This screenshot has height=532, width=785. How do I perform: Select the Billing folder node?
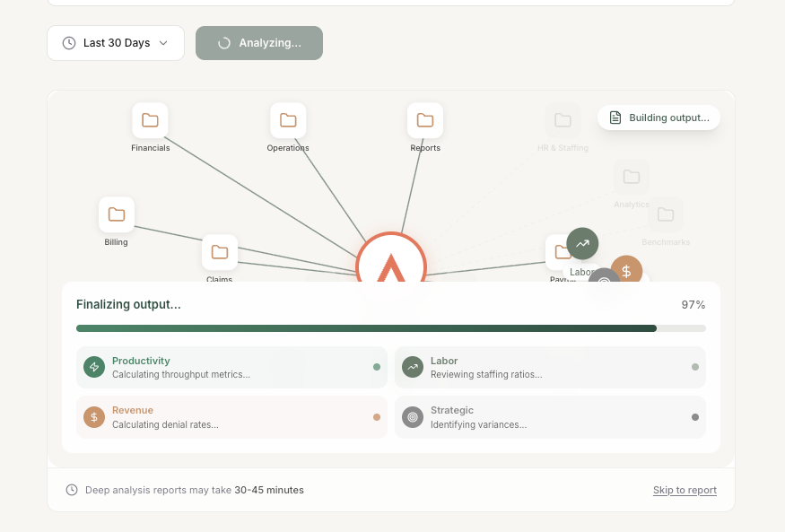point(116,214)
